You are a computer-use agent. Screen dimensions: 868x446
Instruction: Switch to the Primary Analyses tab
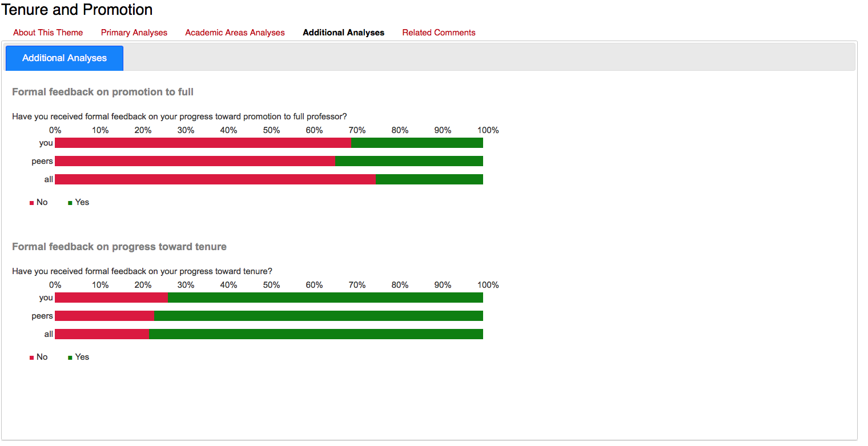134,33
